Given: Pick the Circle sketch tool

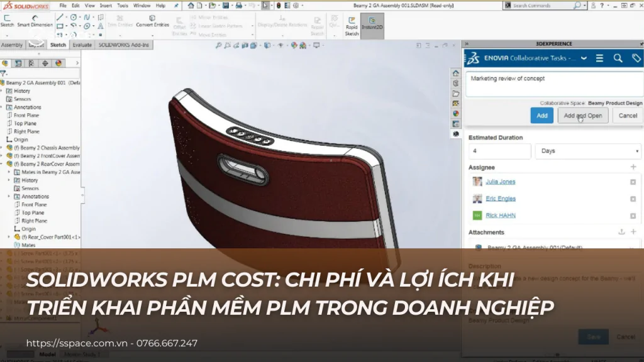Looking at the screenshot, I should pyautogui.click(x=74, y=17).
